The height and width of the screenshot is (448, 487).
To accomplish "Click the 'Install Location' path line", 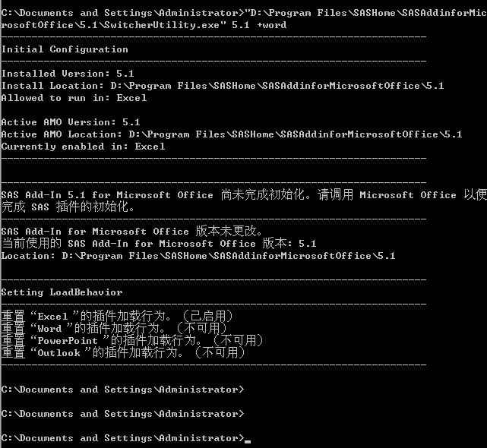I will [x=223, y=86].
